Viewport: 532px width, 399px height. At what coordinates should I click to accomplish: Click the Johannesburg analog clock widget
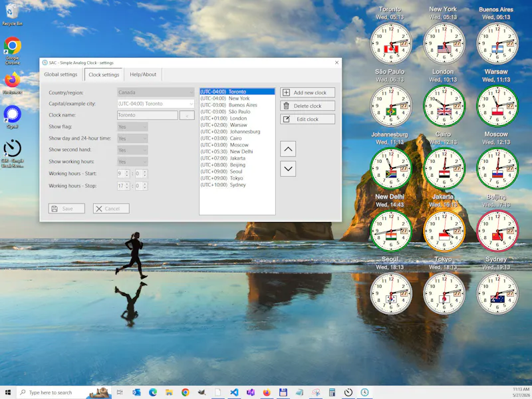(391, 168)
